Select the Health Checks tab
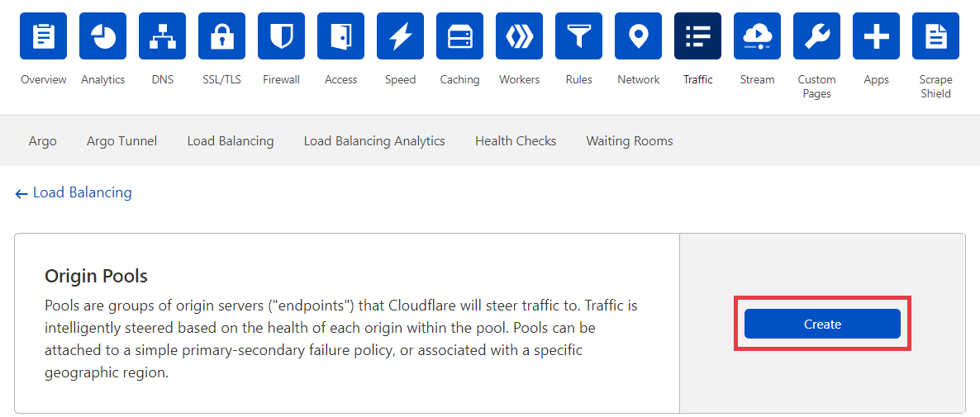This screenshot has height=417, width=980. pos(516,141)
